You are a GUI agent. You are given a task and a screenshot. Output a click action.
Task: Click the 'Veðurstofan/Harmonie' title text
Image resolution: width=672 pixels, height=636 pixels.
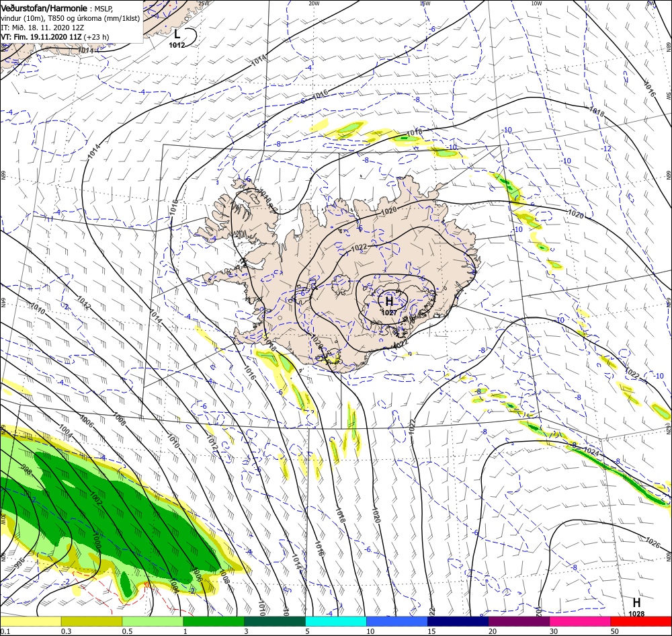tap(44, 9)
